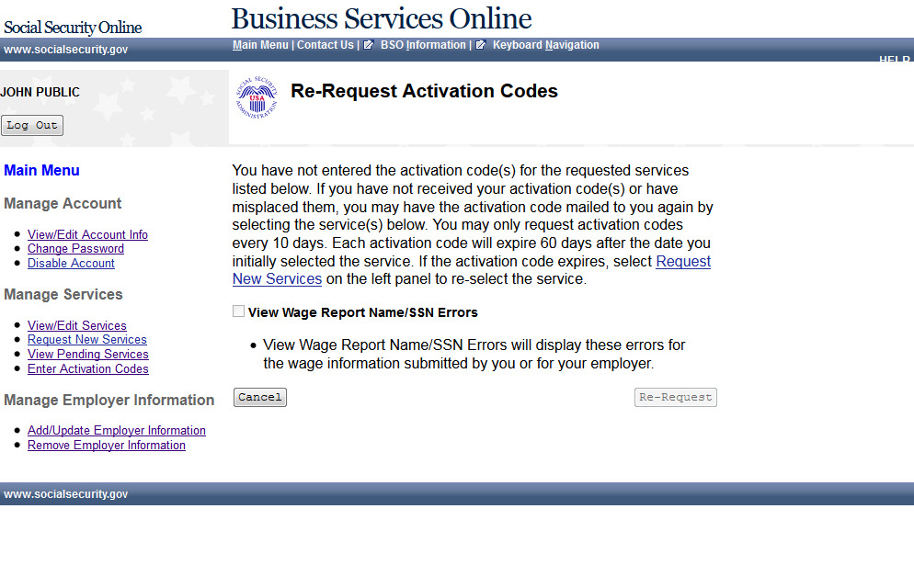Open Main Menu in the top navigation bar
Screen dimensions: 914x588
260,45
